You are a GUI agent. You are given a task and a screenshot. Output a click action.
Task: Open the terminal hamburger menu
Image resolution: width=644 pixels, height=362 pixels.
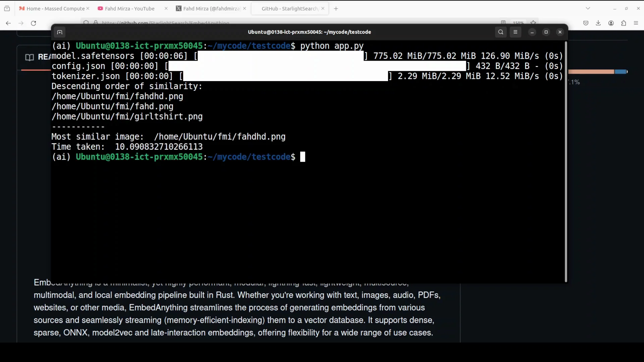pos(515,32)
